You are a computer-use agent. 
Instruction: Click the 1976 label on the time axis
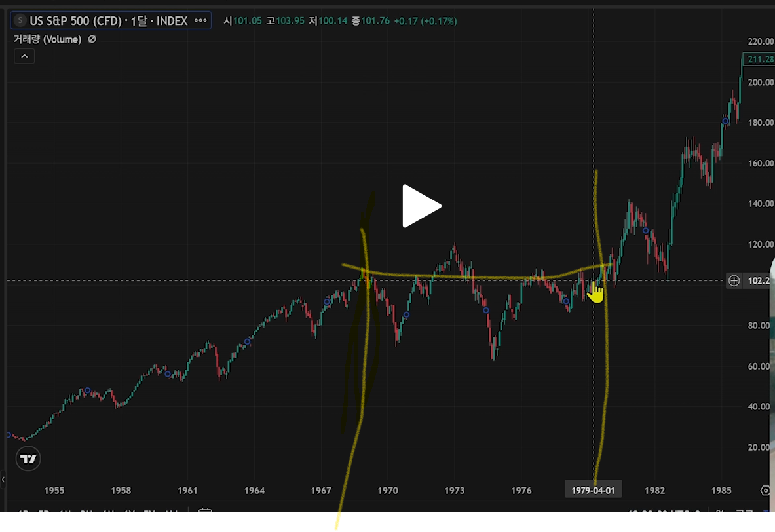tap(521, 491)
